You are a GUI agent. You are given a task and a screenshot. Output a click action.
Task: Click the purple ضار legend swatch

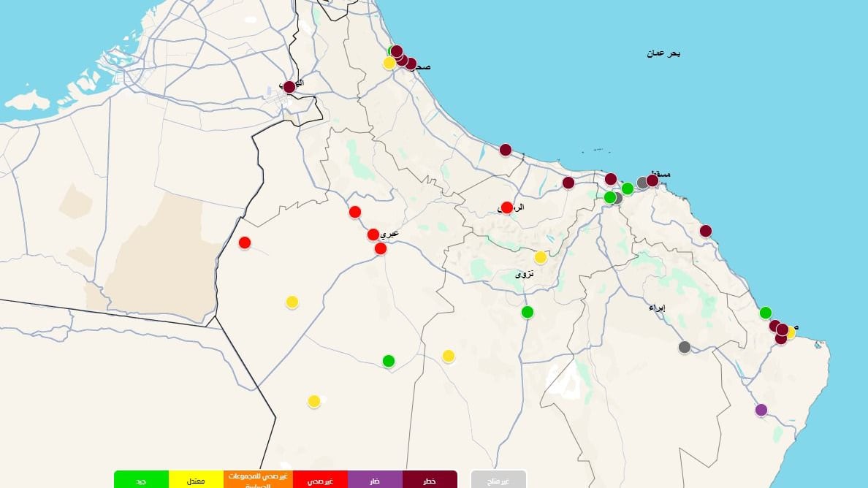(375, 480)
